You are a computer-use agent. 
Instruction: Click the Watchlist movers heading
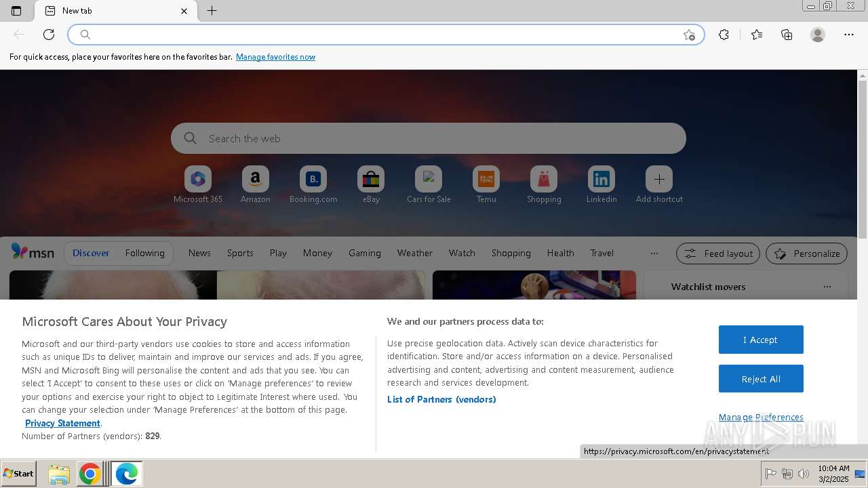coord(708,287)
